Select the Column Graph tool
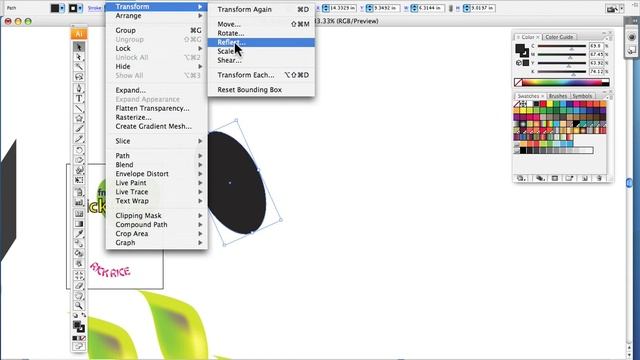 tap(79, 202)
